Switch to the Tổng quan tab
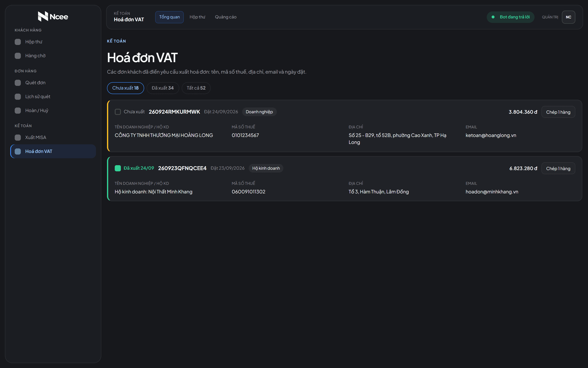588x368 pixels. pos(169,17)
